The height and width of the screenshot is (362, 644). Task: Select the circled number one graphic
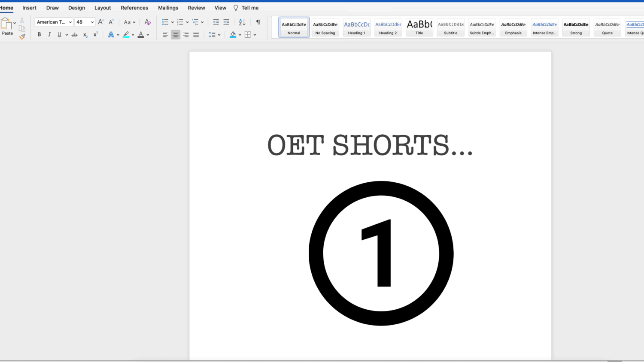(x=381, y=253)
